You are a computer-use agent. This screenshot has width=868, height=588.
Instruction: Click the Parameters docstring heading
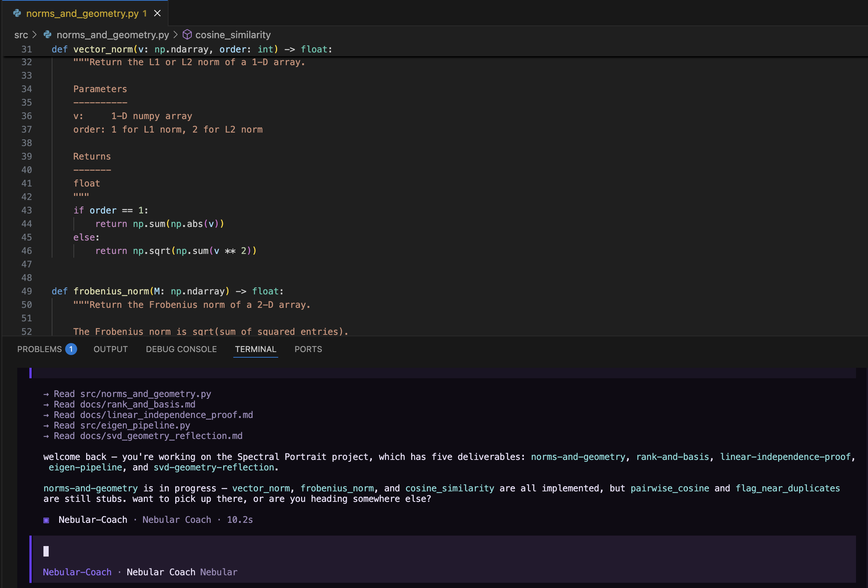[x=100, y=89]
